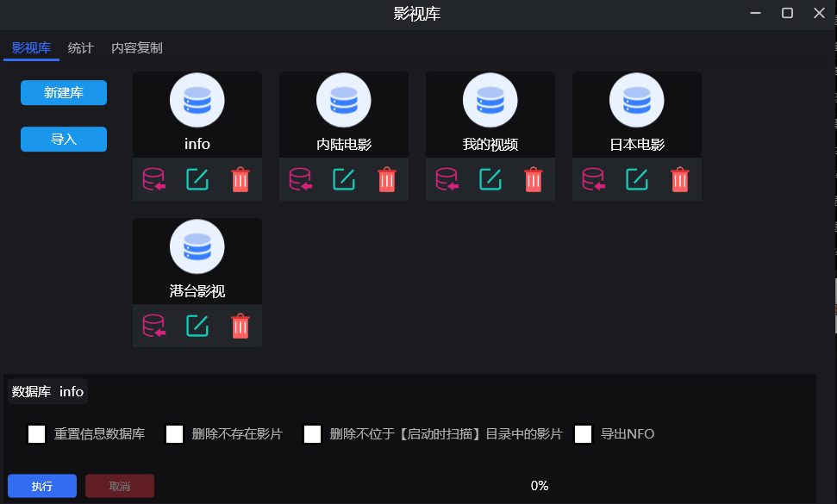Enable the 导出NFO checkbox
837x504 pixels.
click(583, 433)
